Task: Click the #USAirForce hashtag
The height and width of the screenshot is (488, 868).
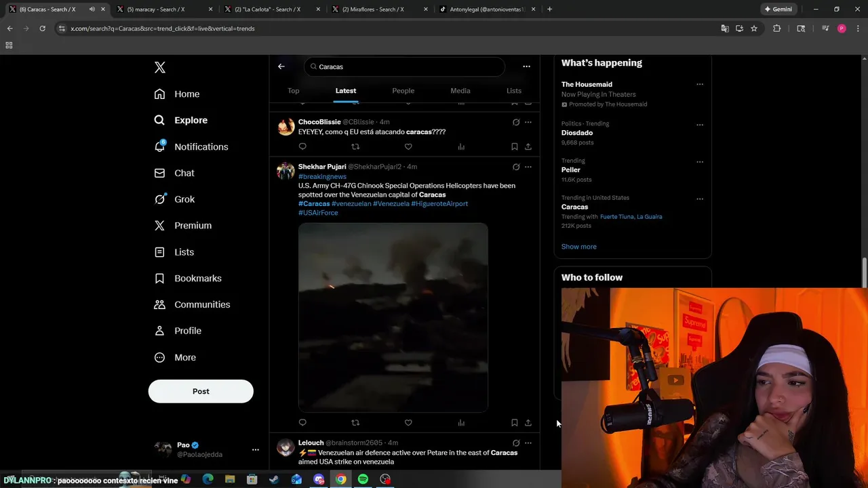Action: click(318, 213)
